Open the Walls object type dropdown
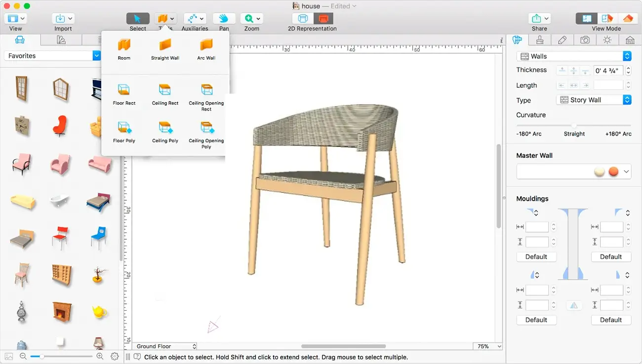Viewport: 642px width, 364px height. (x=627, y=56)
